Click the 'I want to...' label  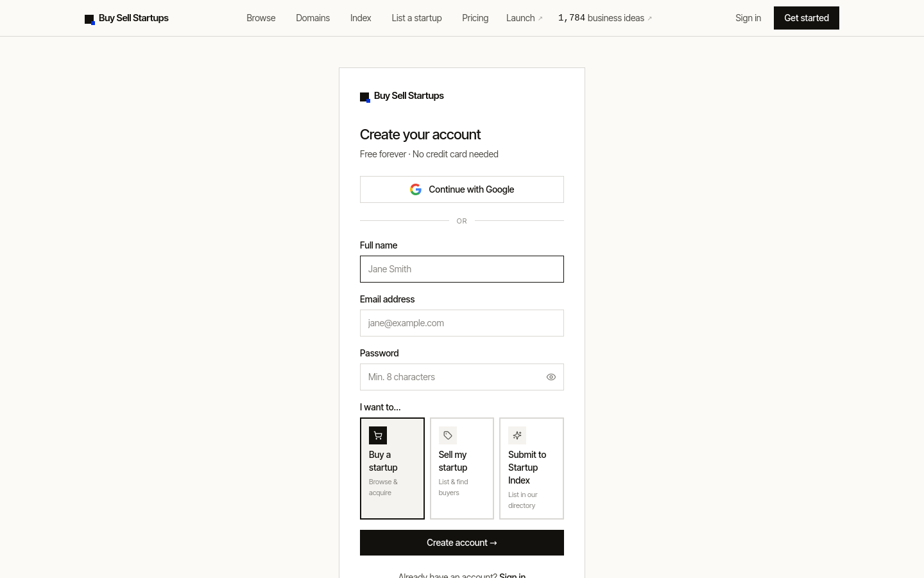click(381, 407)
